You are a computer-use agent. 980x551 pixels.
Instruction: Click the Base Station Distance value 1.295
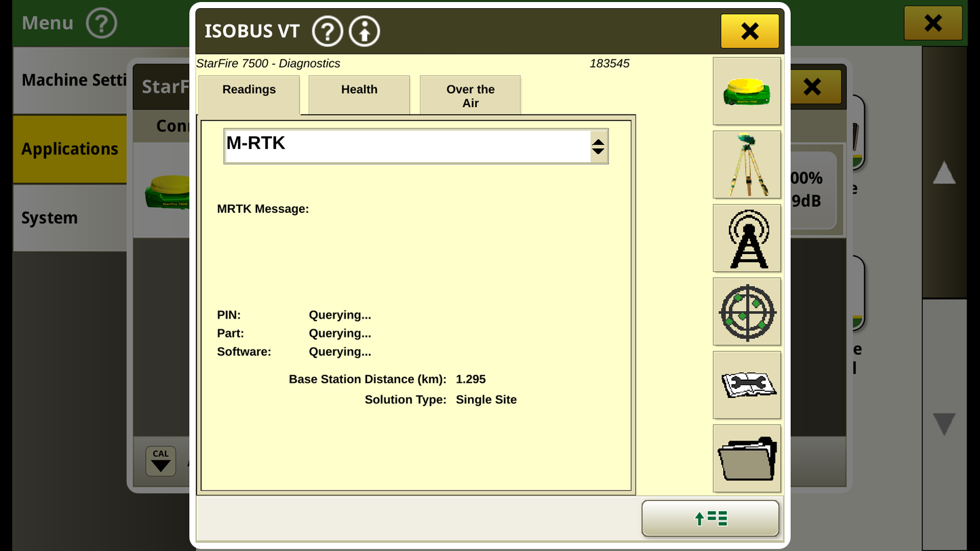[x=471, y=380]
